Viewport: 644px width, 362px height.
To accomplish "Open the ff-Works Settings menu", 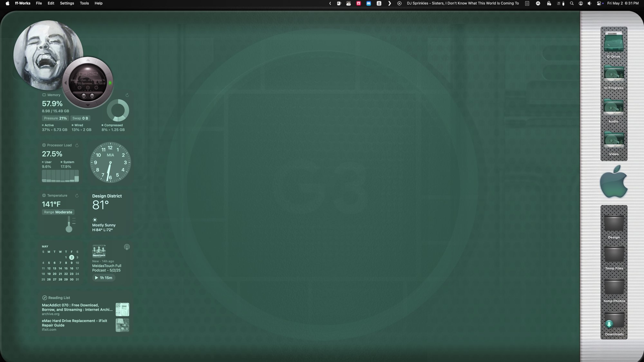I will [67, 3].
